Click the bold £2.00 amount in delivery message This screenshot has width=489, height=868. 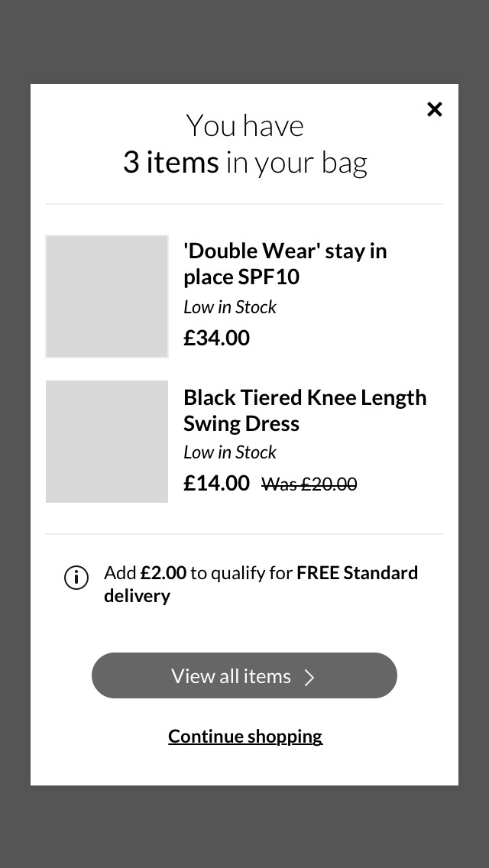pos(164,573)
